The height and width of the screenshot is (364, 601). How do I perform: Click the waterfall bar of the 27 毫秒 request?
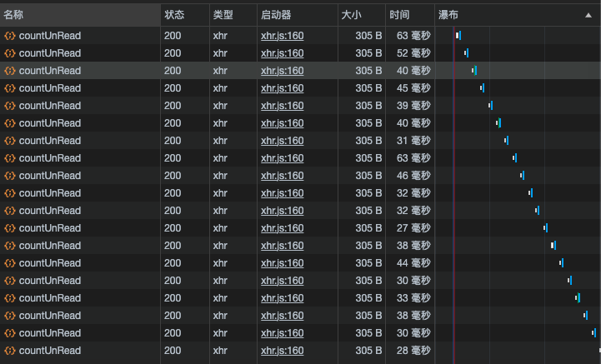point(545,228)
